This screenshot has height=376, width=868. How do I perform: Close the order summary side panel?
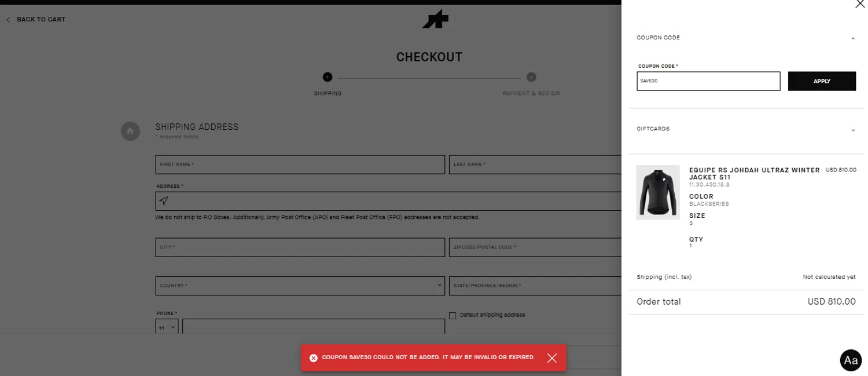click(859, 5)
